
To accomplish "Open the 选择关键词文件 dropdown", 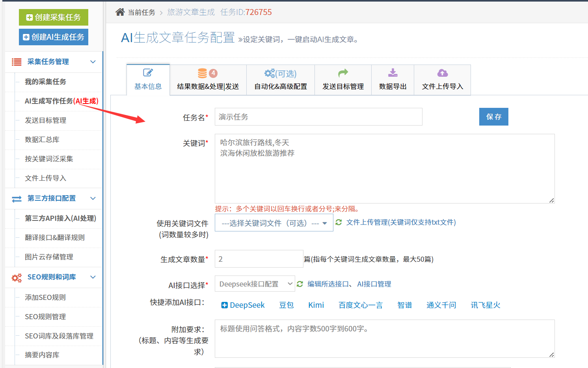I will click(274, 223).
